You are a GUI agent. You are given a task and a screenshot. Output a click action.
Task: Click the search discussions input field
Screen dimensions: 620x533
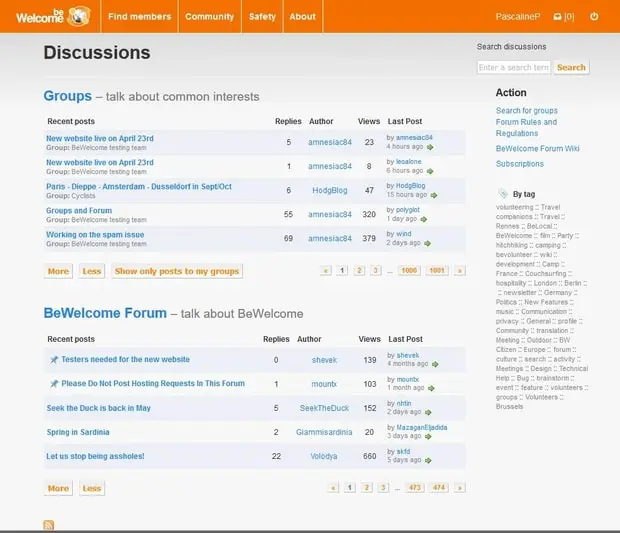tap(514, 68)
